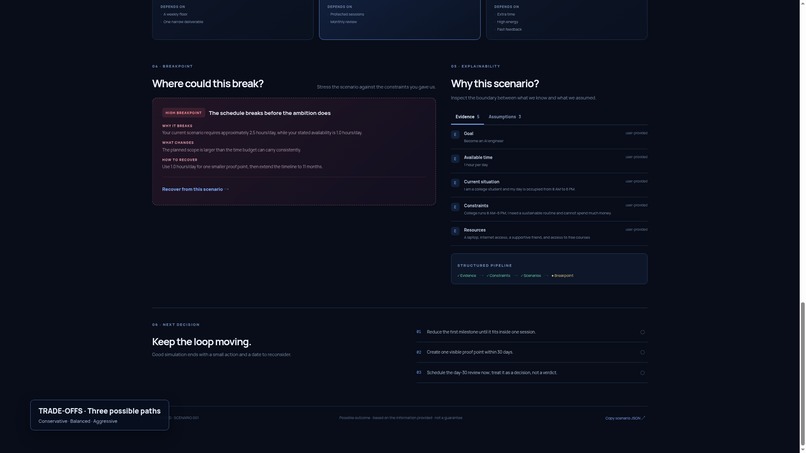Click the 'user-provided' tag on the Resources row

pos(636,230)
